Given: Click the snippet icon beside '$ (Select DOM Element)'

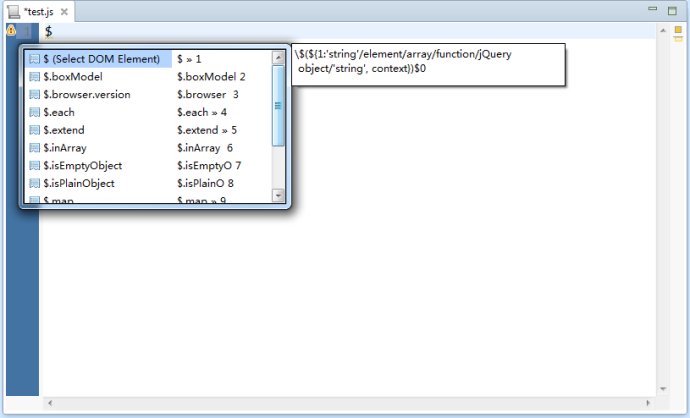Looking at the screenshot, I should 34,59.
